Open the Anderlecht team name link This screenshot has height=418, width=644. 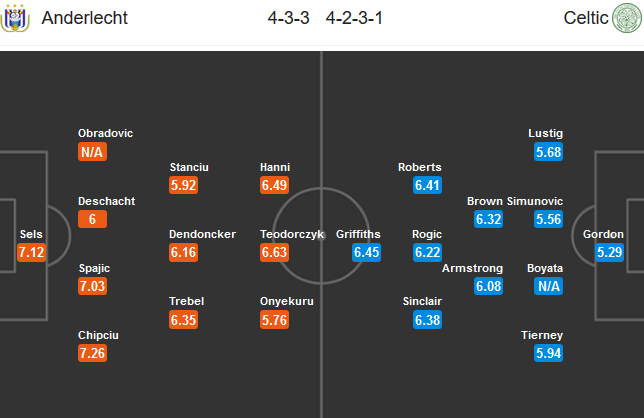(x=85, y=18)
